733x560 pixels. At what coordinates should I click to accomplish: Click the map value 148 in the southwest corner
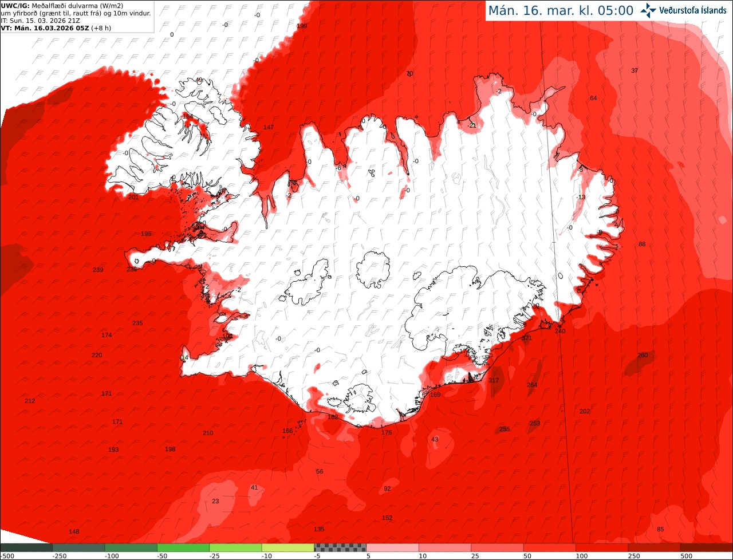[74, 532]
